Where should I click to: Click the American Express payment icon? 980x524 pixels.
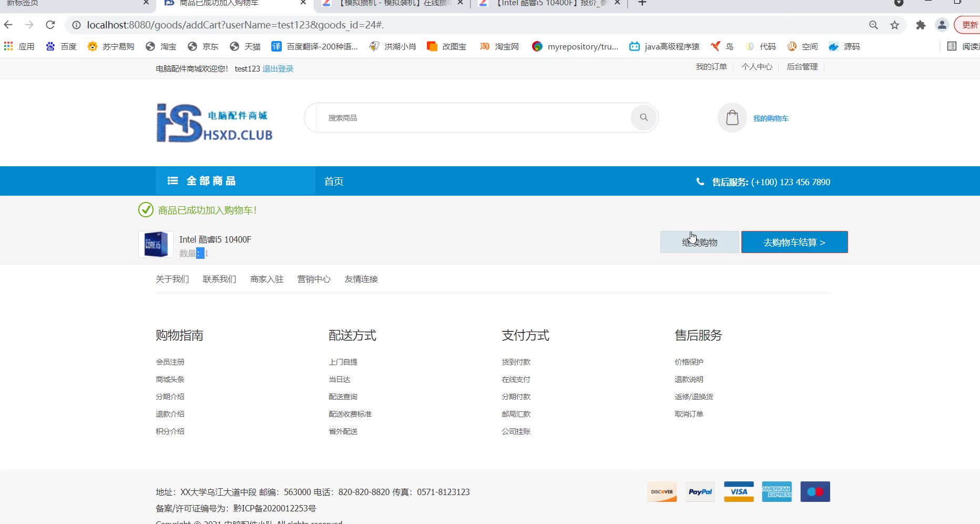[x=777, y=492]
